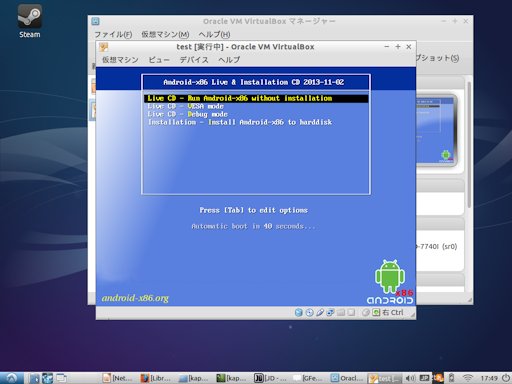The width and height of the screenshot is (512, 384).
Task: Click the Android-x86 Live & Installation CD title
Action: pos(254,82)
